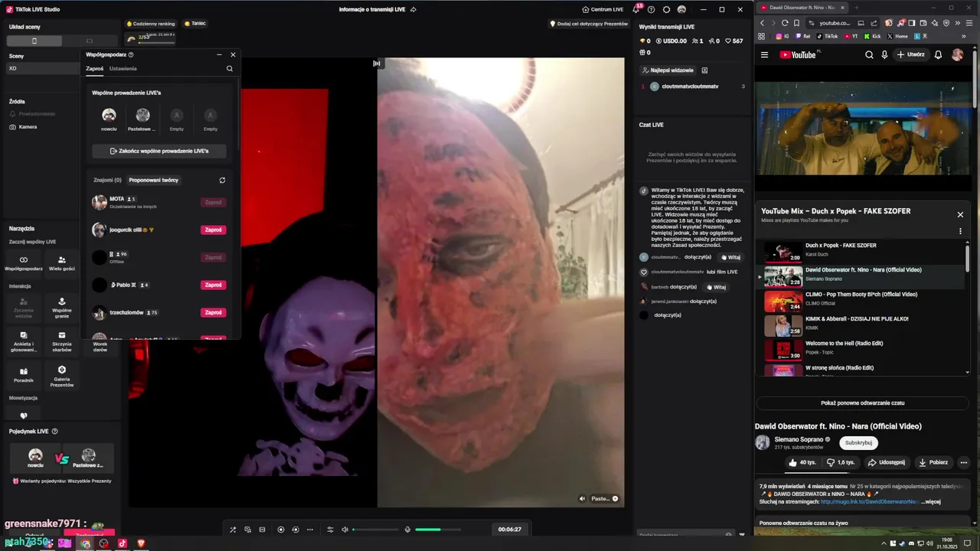Click the record button in bottom toolbar

[x=281, y=530]
